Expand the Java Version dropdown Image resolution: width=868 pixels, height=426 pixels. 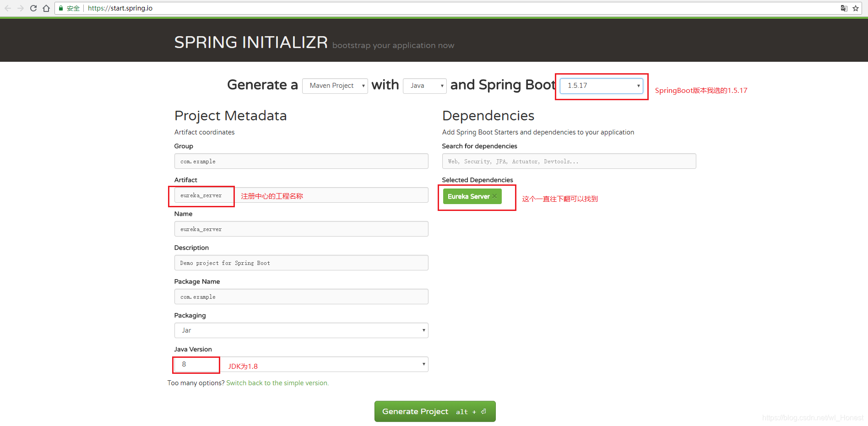[x=301, y=364]
